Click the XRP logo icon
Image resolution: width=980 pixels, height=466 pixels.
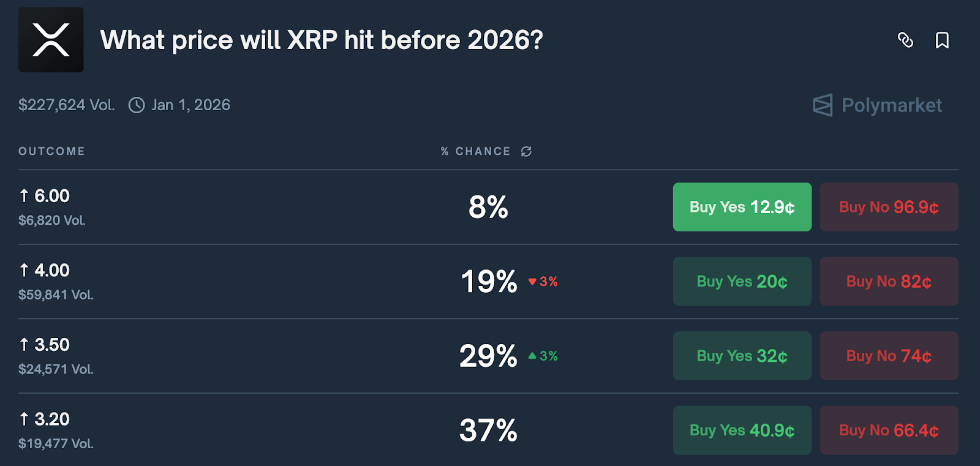51,40
